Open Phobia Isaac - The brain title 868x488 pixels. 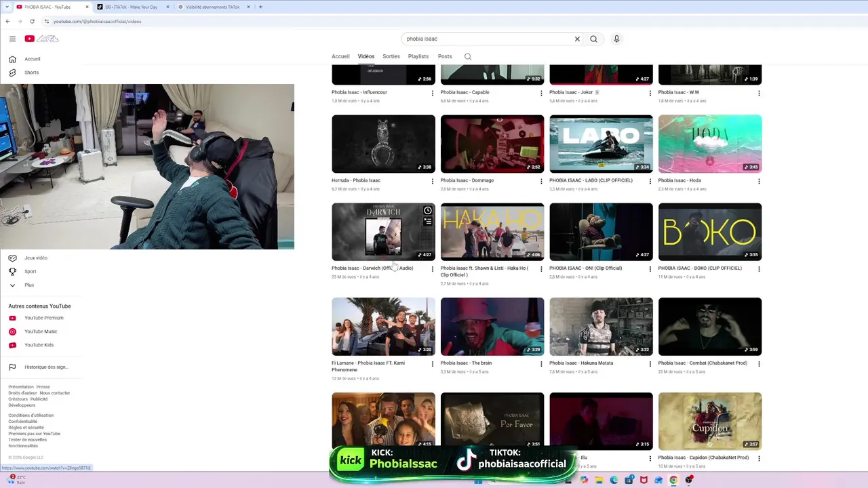(466, 363)
